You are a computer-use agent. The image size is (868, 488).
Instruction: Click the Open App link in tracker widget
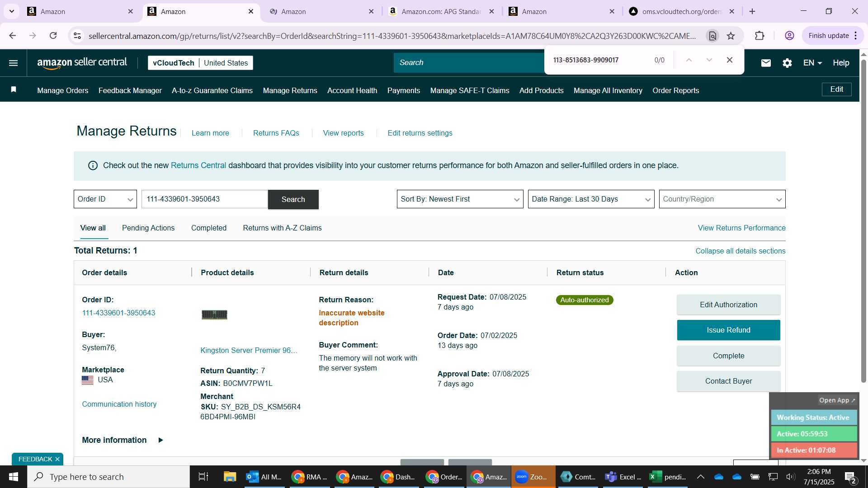(x=837, y=400)
